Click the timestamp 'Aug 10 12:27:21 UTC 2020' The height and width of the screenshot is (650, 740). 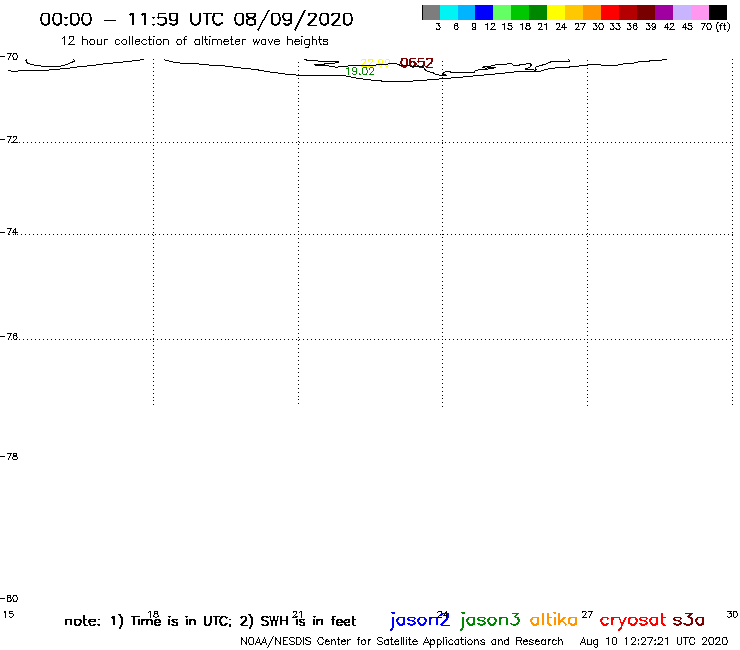(x=654, y=642)
